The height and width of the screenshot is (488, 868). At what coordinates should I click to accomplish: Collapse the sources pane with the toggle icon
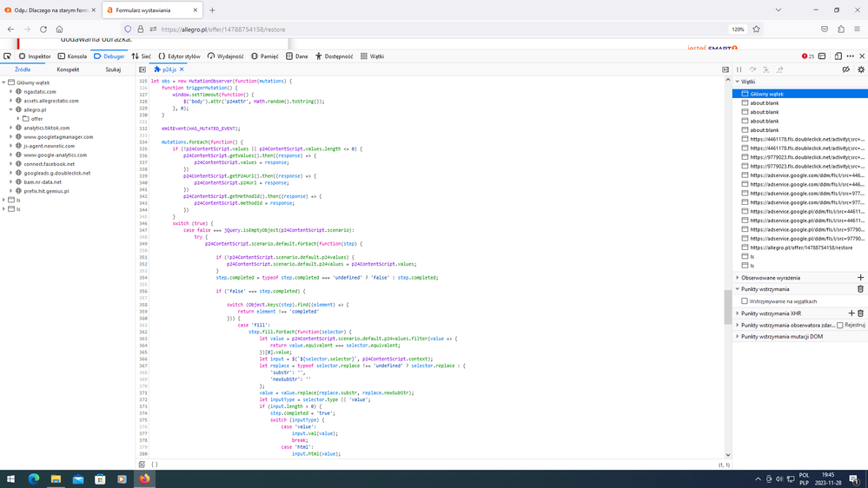[142, 69]
